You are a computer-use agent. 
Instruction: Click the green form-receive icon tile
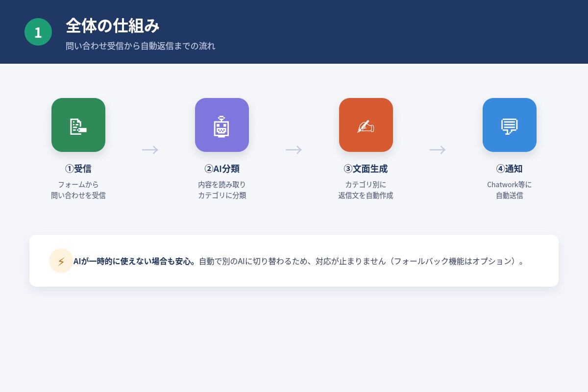pyautogui.click(x=78, y=125)
